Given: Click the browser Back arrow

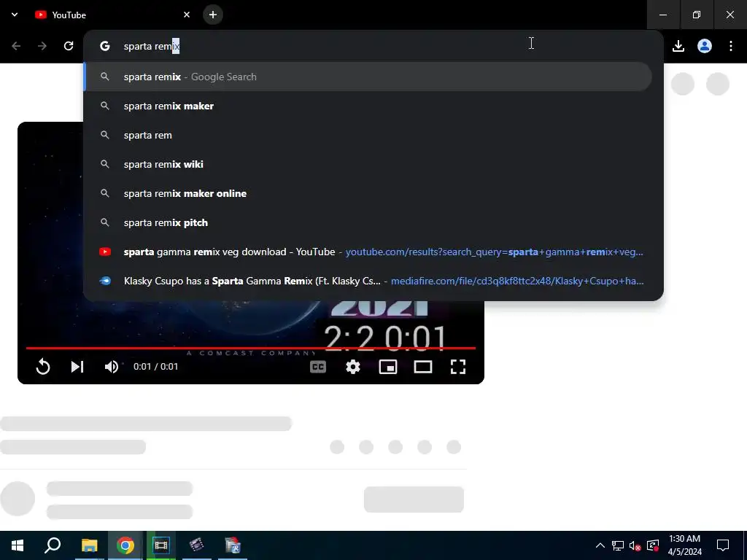Looking at the screenshot, I should coord(16,46).
